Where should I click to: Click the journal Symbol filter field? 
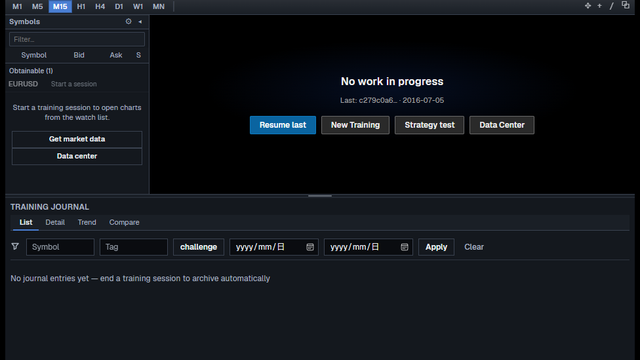[x=60, y=247]
